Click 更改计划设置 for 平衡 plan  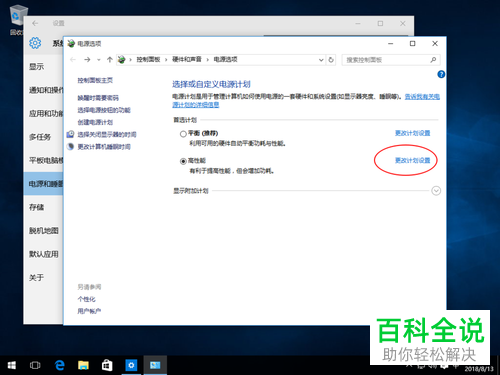[412, 133]
